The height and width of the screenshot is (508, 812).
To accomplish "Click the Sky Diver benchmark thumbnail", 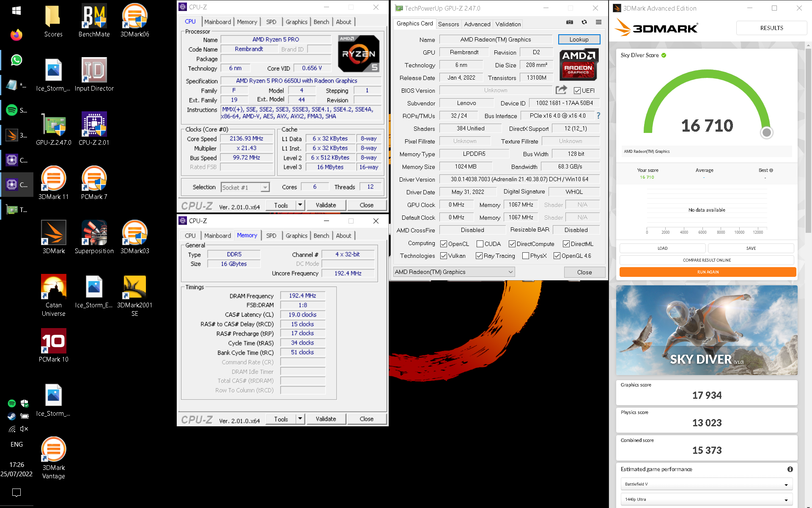I will (x=707, y=330).
